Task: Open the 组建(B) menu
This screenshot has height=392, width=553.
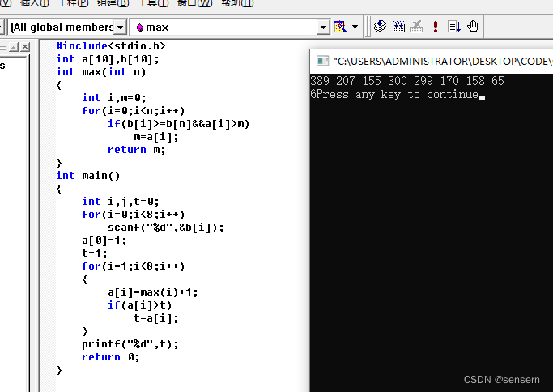Action: click(x=113, y=3)
